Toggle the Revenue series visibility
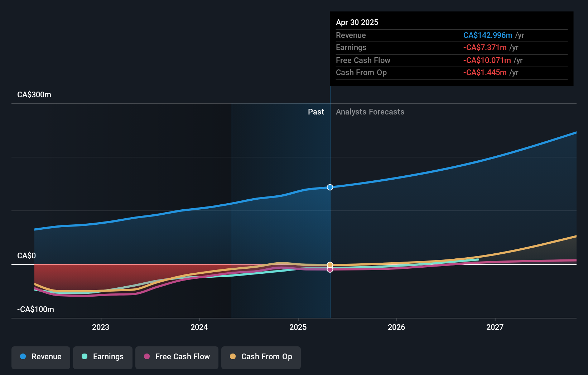Viewport: 588px width, 375px height. [x=40, y=357]
